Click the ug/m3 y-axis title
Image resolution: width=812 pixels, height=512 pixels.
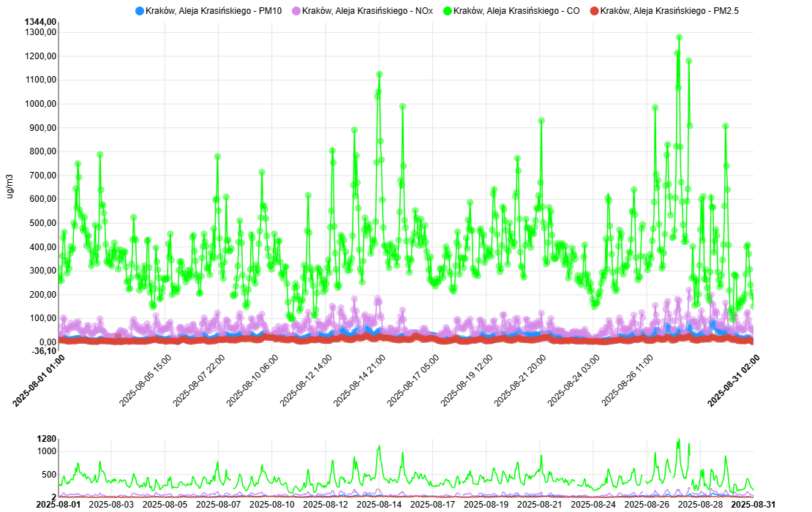tap(10, 187)
